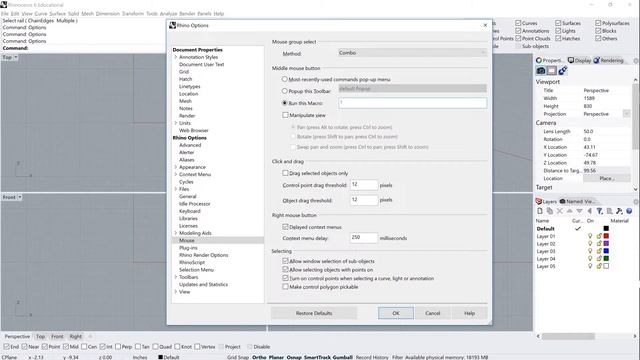Open the Projection dropdown in Properties panel
640x360 pixels.
click(627, 114)
